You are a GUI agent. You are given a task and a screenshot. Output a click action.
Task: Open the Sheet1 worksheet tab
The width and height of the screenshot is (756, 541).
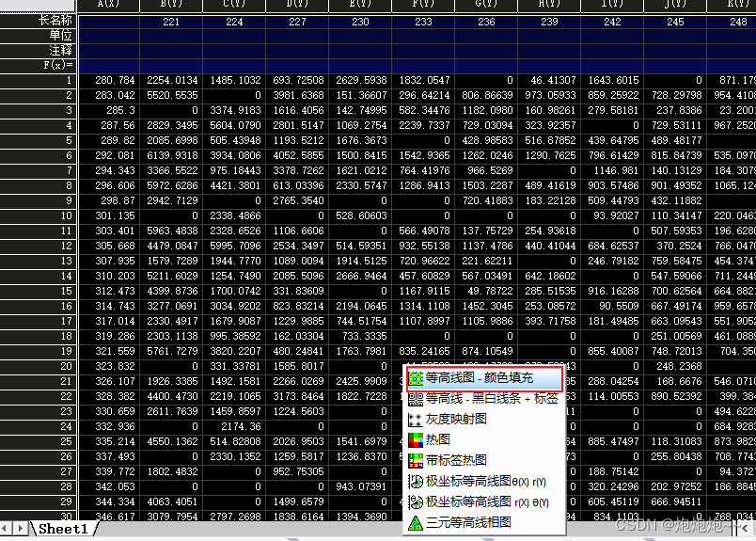(x=63, y=529)
